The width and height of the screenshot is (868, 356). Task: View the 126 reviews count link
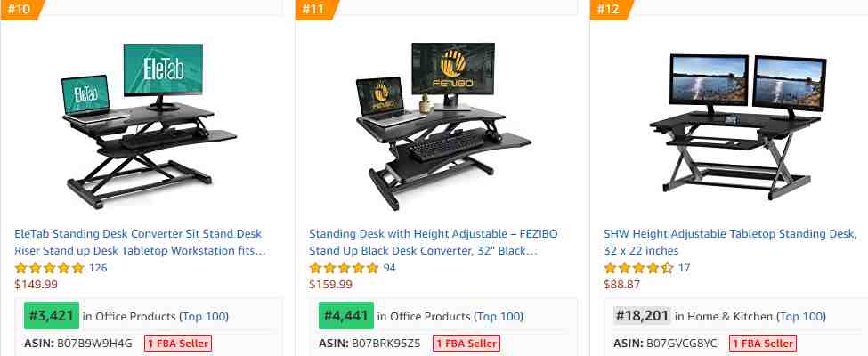(98, 268)
